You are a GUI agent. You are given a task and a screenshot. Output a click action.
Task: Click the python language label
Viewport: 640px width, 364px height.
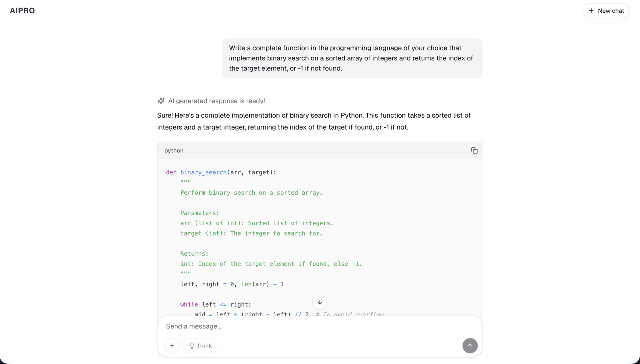(174, 150)
